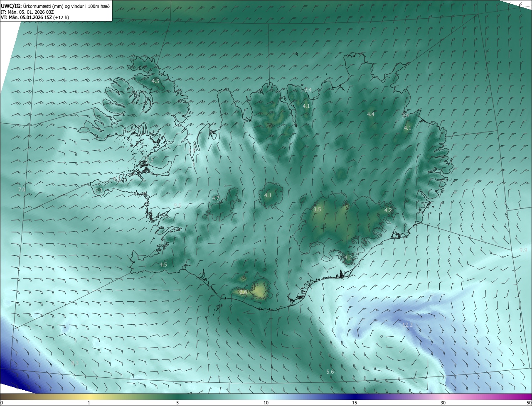Click the 4.7 value label on the map
The height and width of the screenshot is (406, 532).
[x=216, y=198]
